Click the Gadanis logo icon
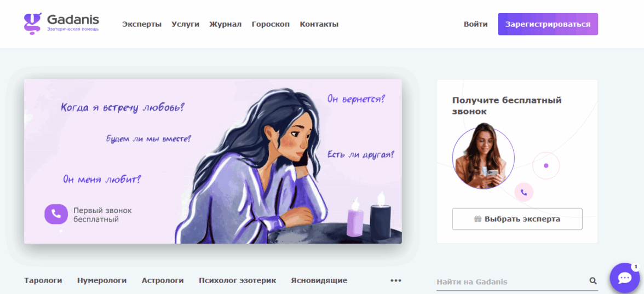644x294 pixels. pyautogui.click(x=33, y=24)
